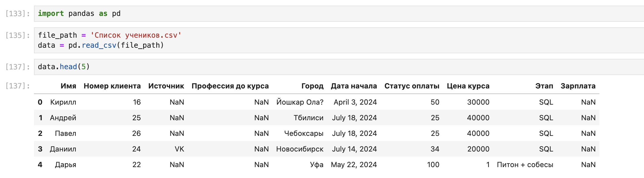Click the Дата начала column header

pos(354,86)
